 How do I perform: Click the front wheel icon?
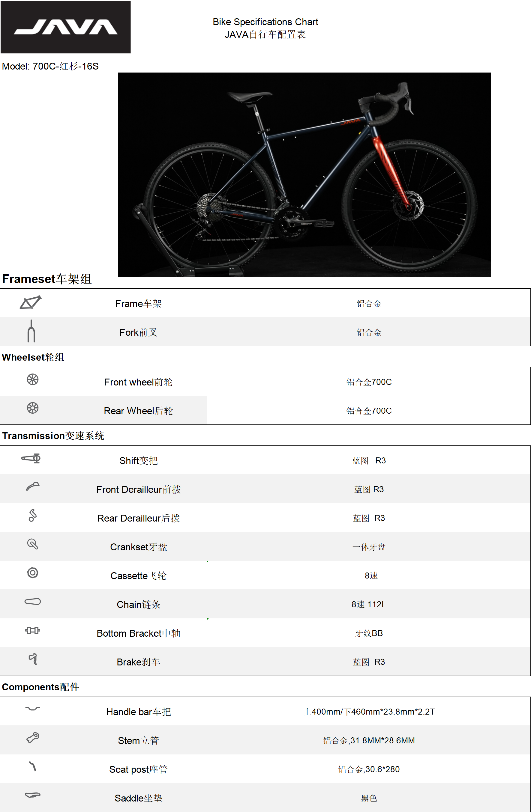tap(33, 379)
